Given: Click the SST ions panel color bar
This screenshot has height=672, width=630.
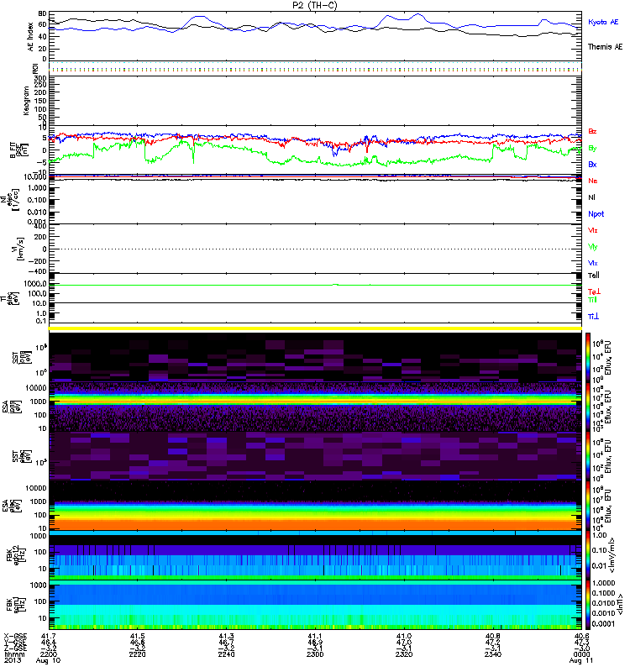Looking at the screenshot, I should tap(588, 357).
